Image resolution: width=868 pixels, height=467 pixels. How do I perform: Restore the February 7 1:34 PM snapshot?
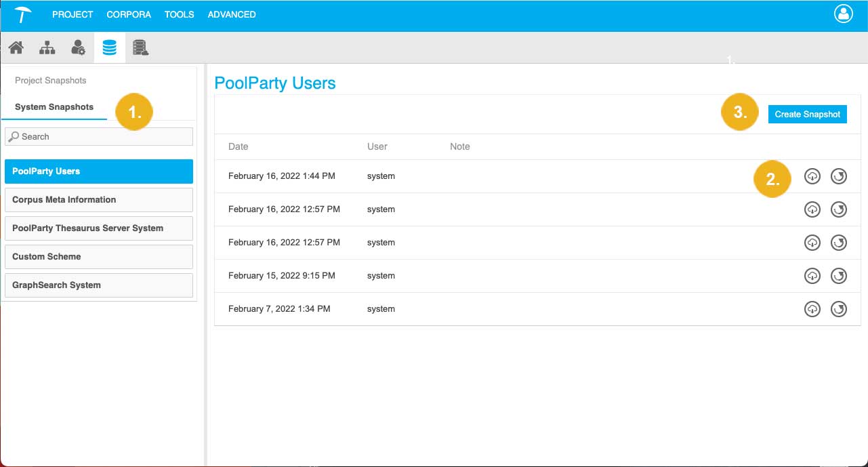[839, 309]
